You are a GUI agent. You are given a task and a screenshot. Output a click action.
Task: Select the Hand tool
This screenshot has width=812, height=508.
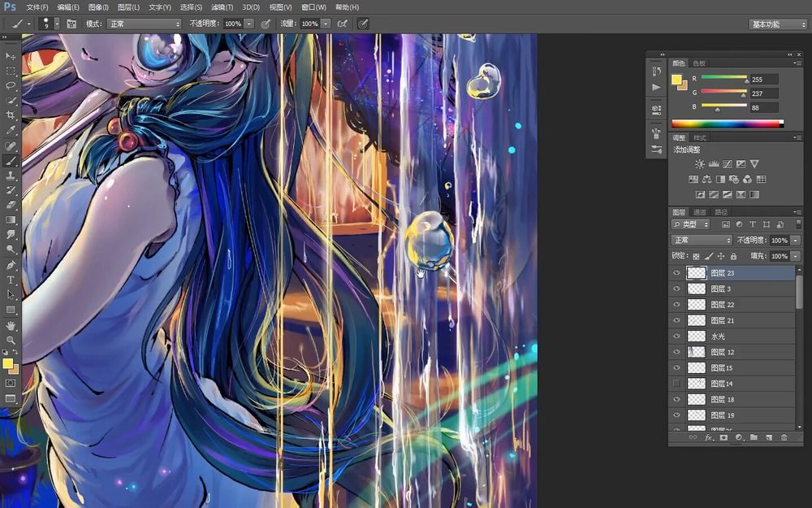pos(11,326)
